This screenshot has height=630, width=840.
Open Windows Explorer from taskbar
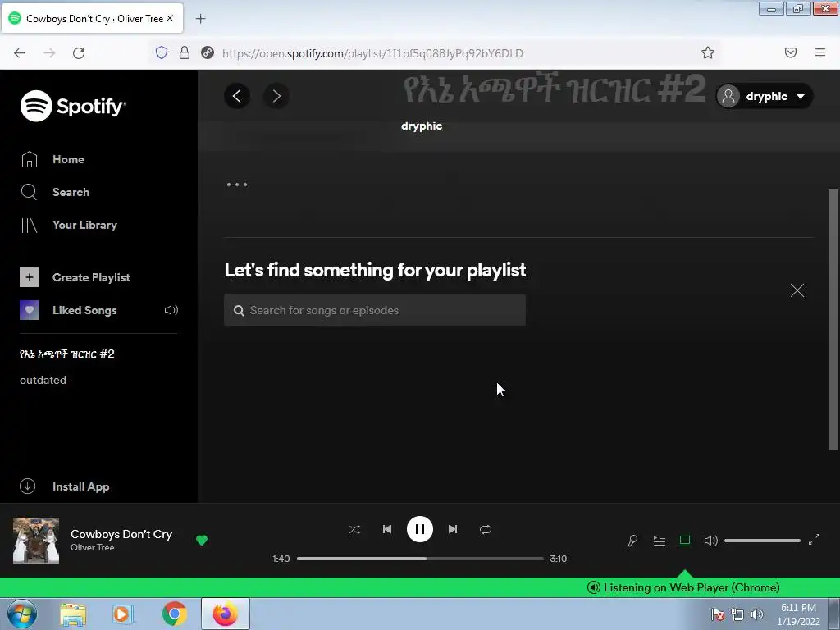[x=73, y=614]
